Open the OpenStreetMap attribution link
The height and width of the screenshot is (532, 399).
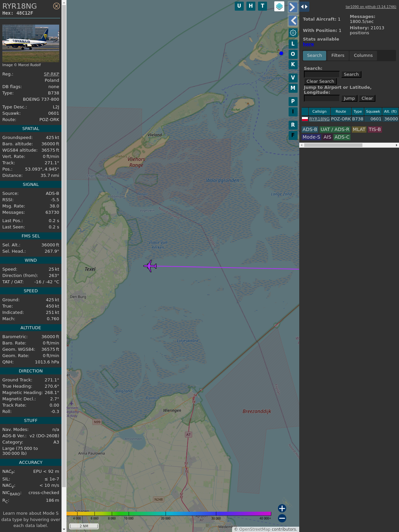click(x=255, y=529)
